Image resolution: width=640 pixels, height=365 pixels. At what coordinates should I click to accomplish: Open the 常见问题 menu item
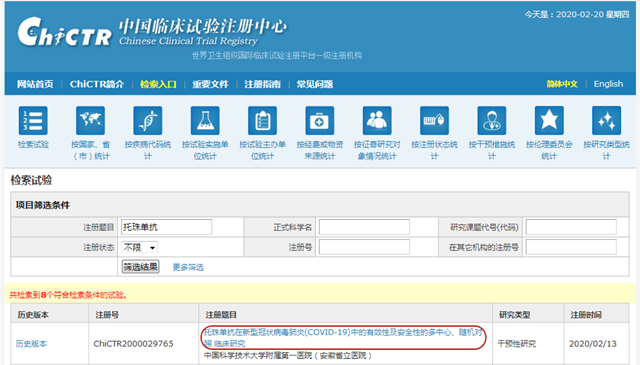click(x=315, y=84)
